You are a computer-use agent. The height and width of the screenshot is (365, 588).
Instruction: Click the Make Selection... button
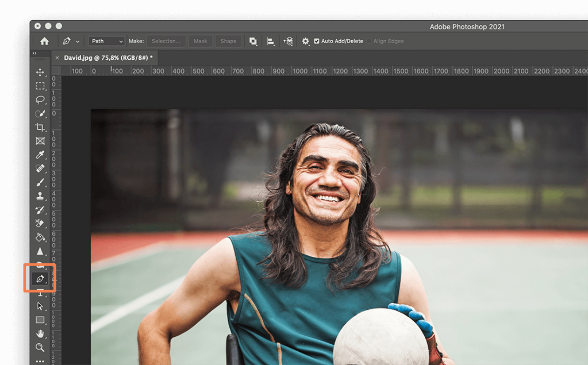(x=166, y=41)
